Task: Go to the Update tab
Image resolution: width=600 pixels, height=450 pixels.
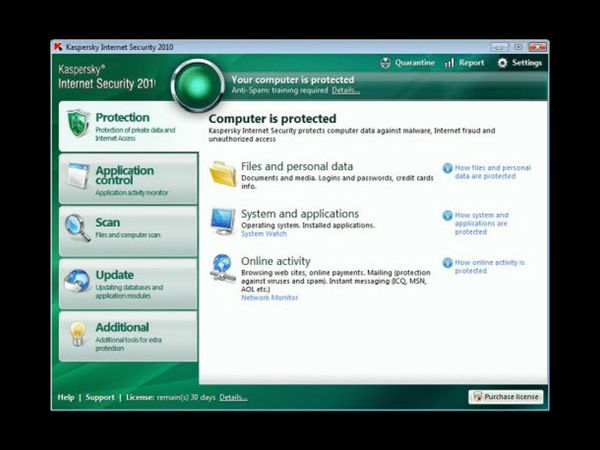Action: pyautogui.click(x=129, y=284)
